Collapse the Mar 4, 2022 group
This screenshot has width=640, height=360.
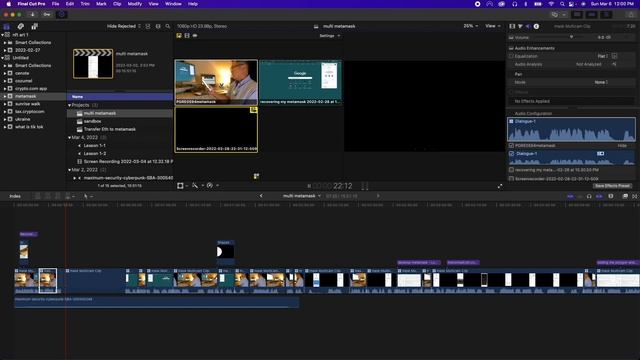69,138
